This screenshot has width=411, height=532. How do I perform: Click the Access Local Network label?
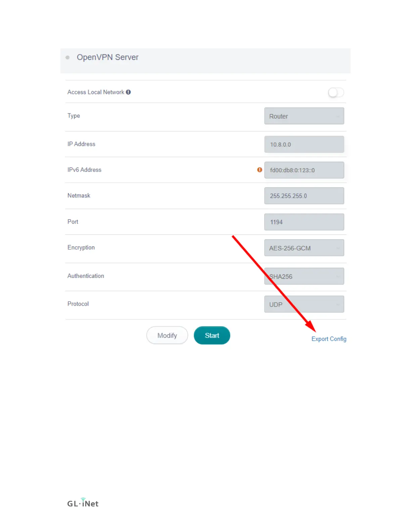[x=96, y=92]
